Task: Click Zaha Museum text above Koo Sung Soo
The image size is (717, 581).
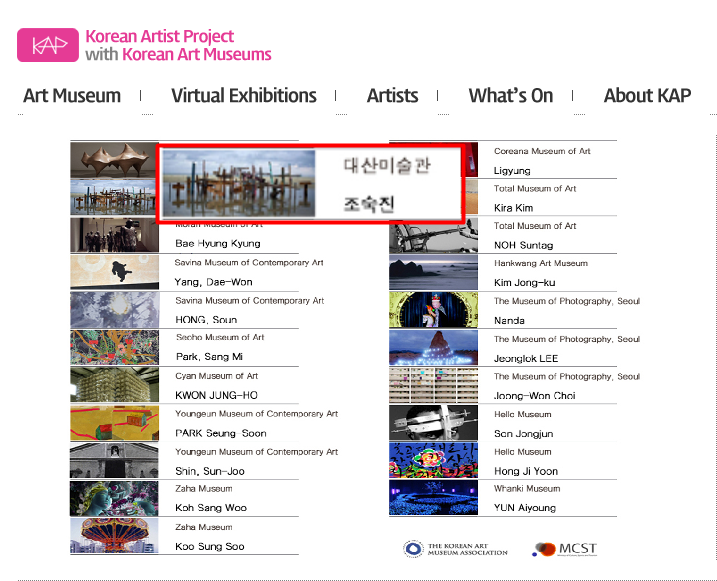Action: coord(203,527)
